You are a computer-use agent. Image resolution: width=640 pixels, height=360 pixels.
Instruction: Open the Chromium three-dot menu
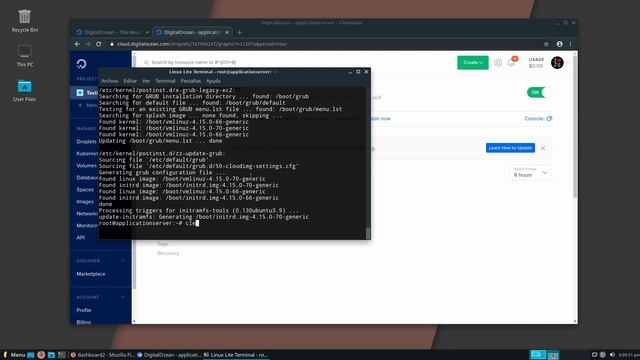[570, 44]
